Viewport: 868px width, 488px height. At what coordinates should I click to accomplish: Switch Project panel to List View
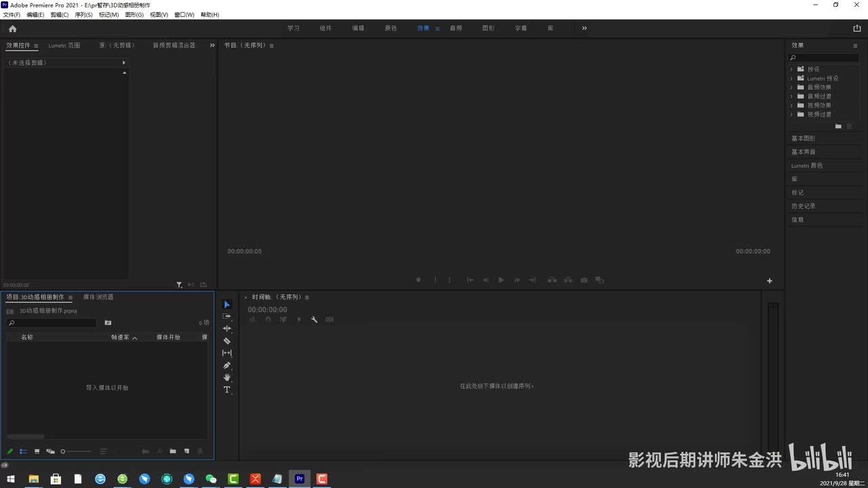point(24,451)
